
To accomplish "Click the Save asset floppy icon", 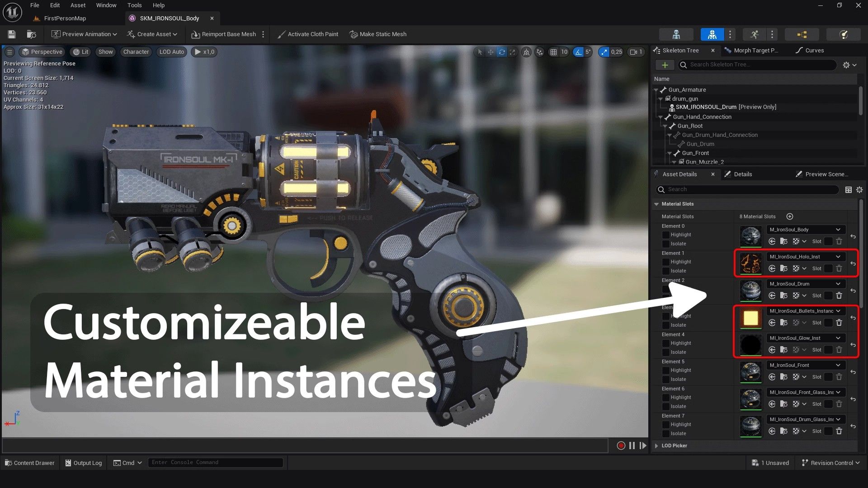I will (12, 34).
